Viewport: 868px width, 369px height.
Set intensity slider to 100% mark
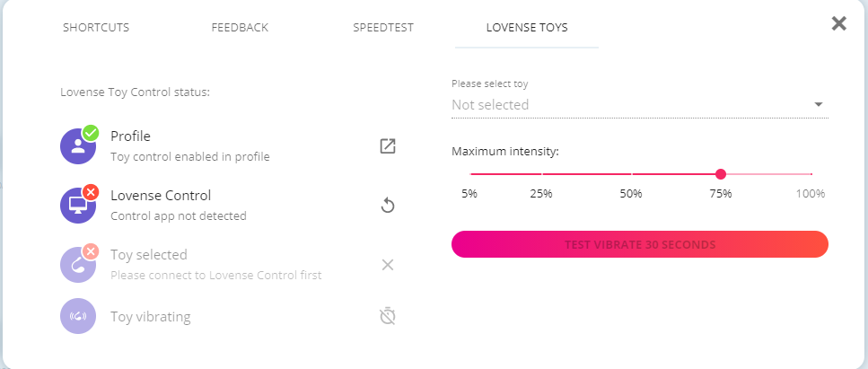(x=811, y=174)
